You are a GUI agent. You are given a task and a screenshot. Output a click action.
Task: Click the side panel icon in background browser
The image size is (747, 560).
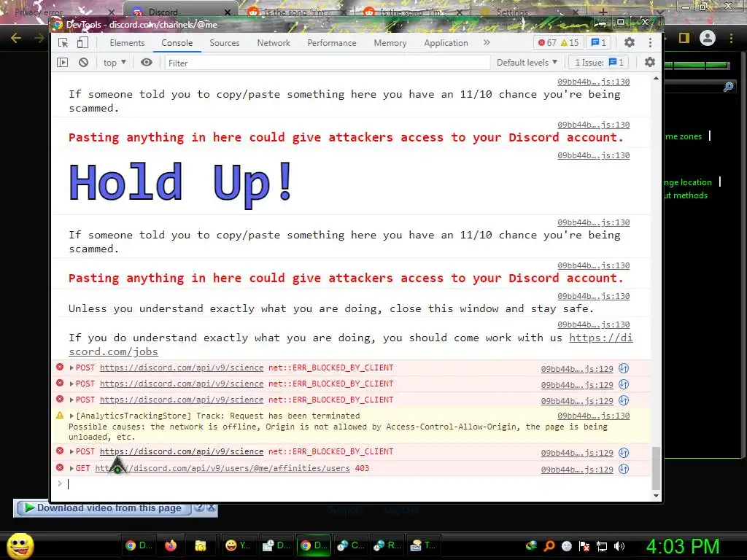[x=684, y=38]
